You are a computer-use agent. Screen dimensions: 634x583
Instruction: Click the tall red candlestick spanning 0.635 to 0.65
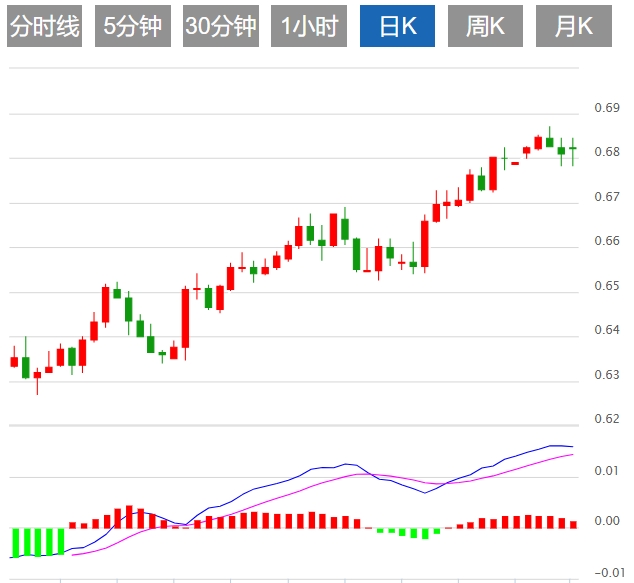point(185,318)
